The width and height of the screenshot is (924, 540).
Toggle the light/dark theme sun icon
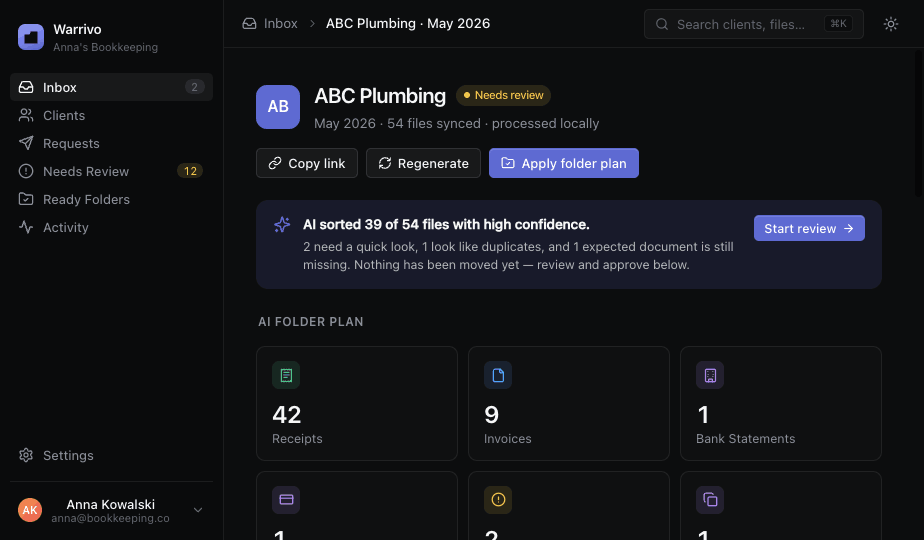click(x=890, y=24)
